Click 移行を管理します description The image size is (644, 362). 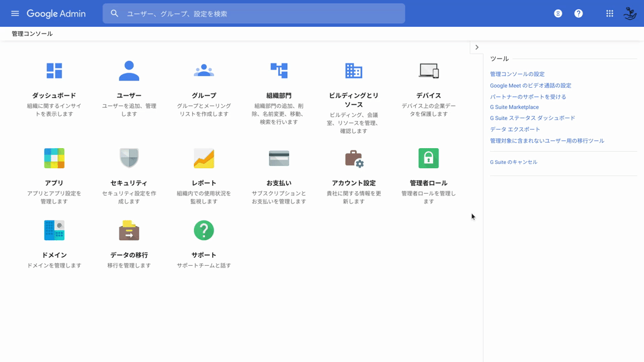click(129, 266)
